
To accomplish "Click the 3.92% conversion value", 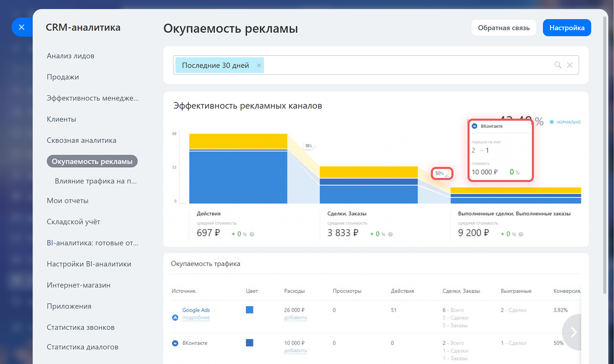I will point(561,310).
